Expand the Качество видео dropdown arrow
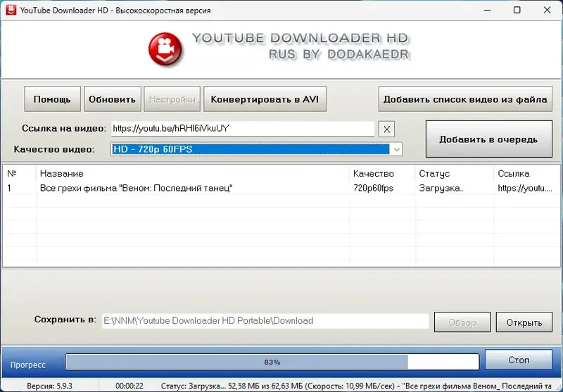This screenshot has width=563, height=392. pyautogui.click(x=396, y=149)
